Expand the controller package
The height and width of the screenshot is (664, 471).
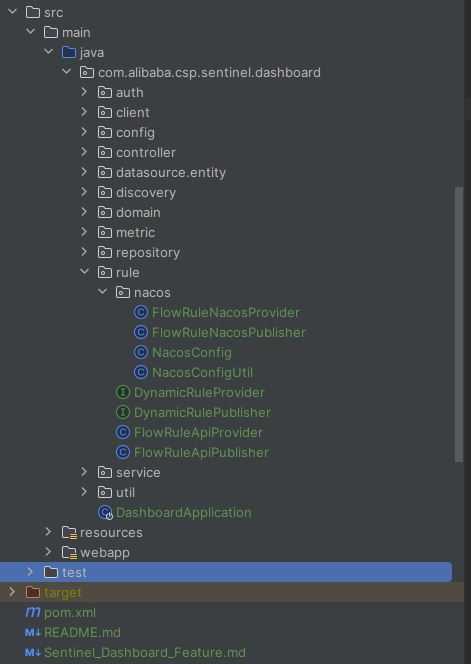coord(84,152)
